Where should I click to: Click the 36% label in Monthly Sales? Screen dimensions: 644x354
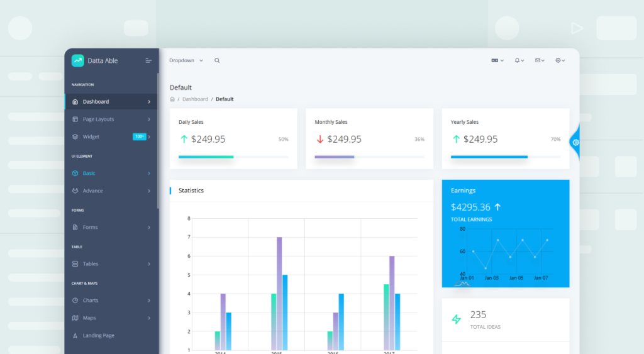point(419,139)
